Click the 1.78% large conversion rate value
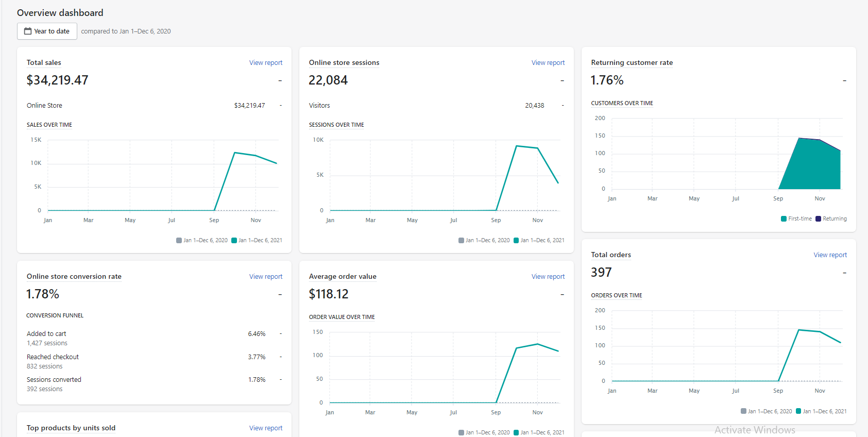This screenshot has width=868, height=437. [x=43, y=294]
